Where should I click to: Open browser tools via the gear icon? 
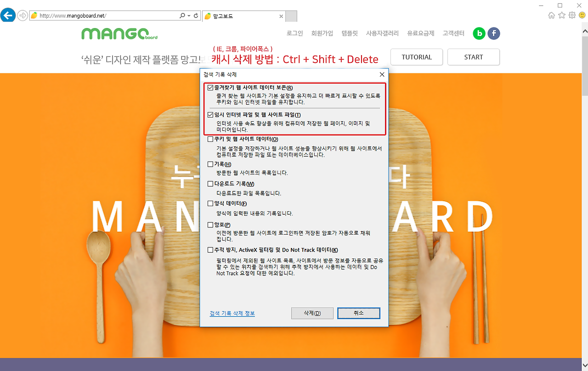[x=571, y=15]
